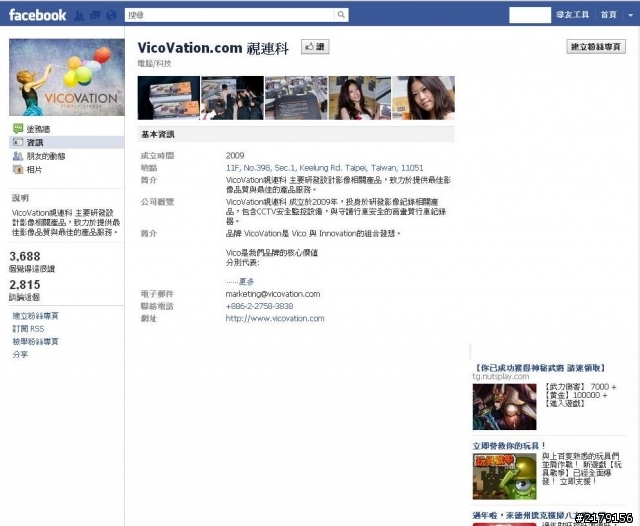
Task: Click 檢舉粉絲專頁 report link
Action: 36,342
